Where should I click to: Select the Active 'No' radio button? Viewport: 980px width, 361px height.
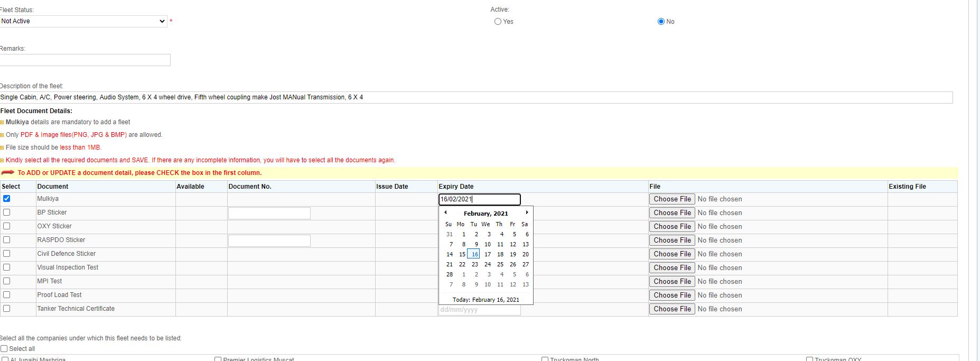pos(661,22)
